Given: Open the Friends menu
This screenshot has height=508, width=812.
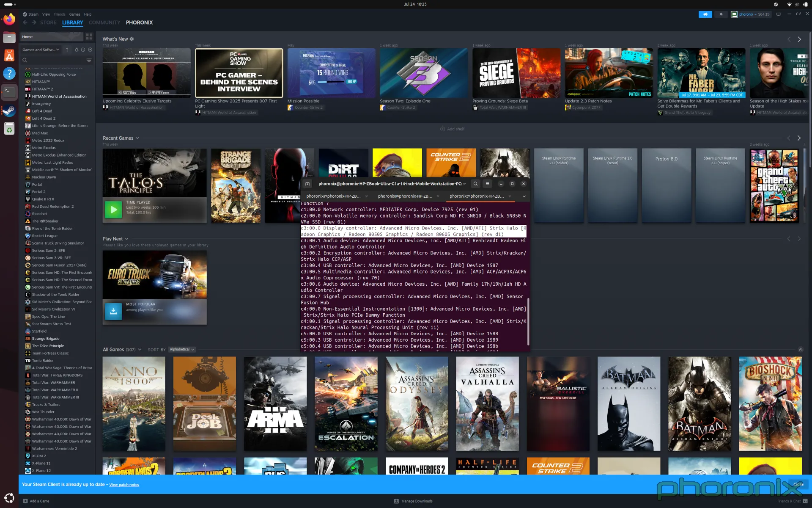Looking at the screenshot, I should (x=60, y=14).
